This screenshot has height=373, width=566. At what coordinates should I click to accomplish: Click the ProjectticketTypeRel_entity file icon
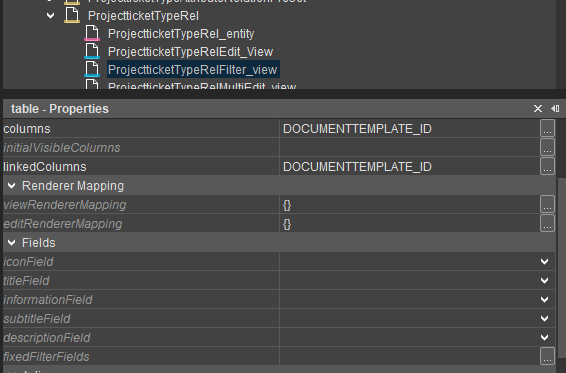(x=92, y=33)
